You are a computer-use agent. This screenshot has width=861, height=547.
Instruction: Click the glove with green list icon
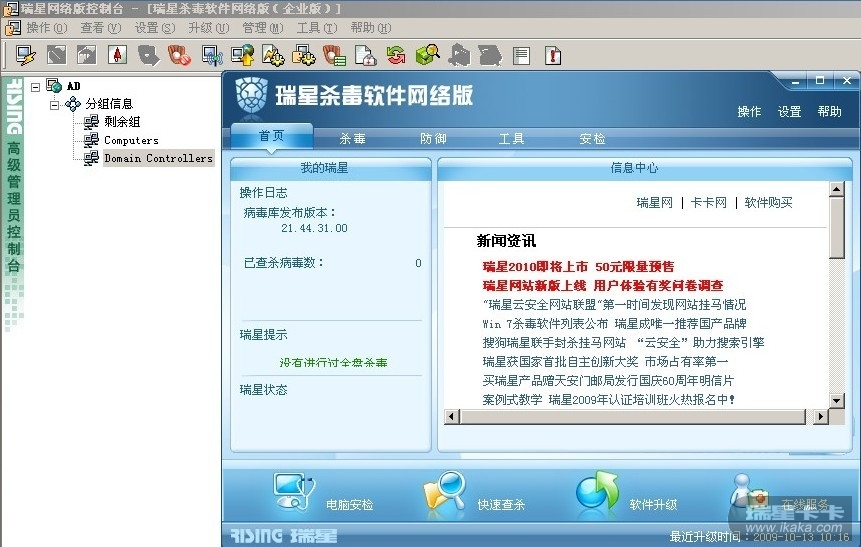(334, 55)
